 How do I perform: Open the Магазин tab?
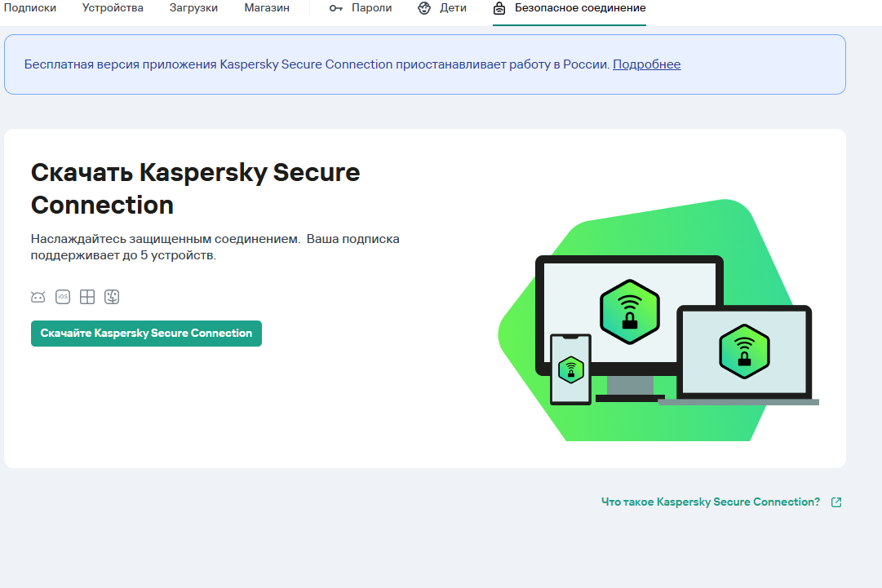267,8
